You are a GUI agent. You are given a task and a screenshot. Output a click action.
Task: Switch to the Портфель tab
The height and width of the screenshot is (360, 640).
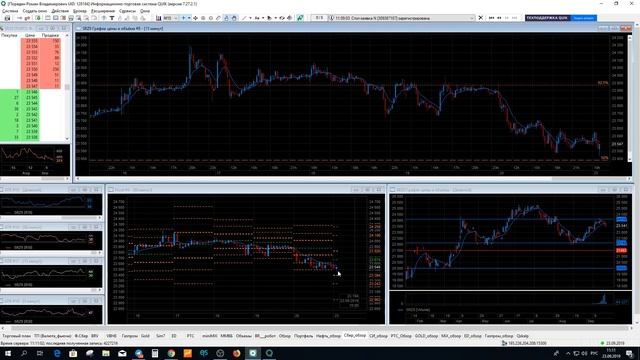click(303, 336)
